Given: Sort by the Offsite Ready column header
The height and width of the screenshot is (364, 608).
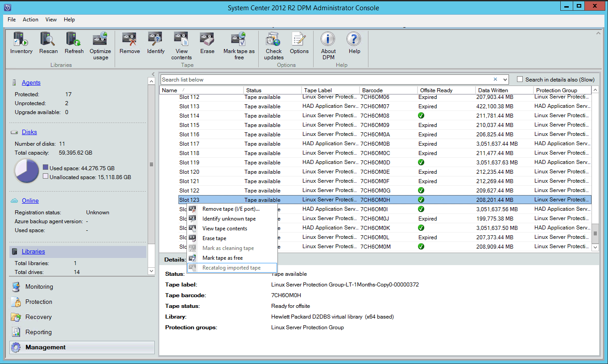Looking at the screenshot, I should tap(447, 90).
